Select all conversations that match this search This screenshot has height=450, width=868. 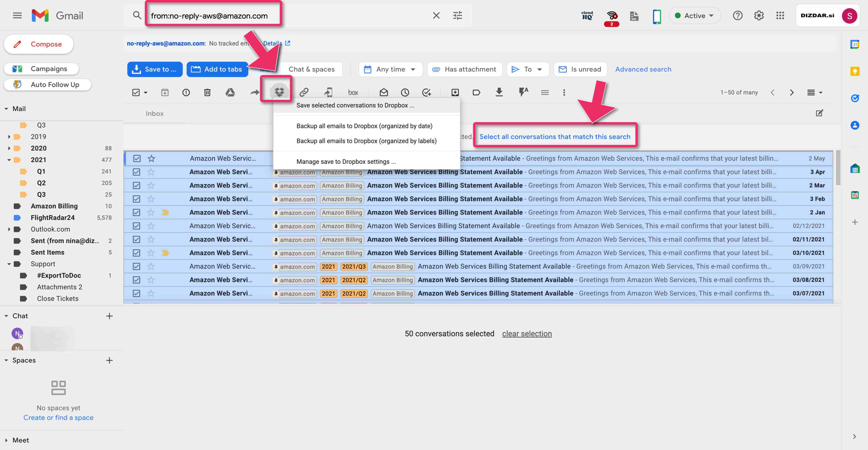pyautogui.click(x=555, y=137)
